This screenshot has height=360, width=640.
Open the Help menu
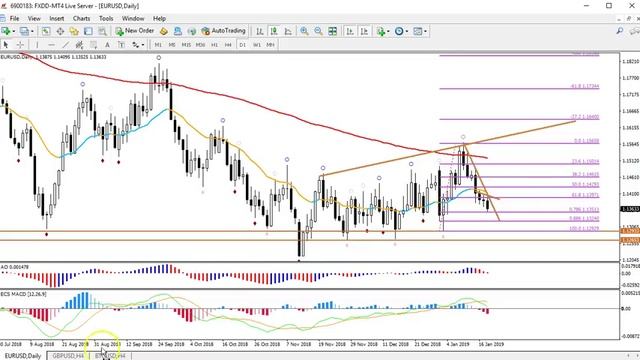(159, 18)
